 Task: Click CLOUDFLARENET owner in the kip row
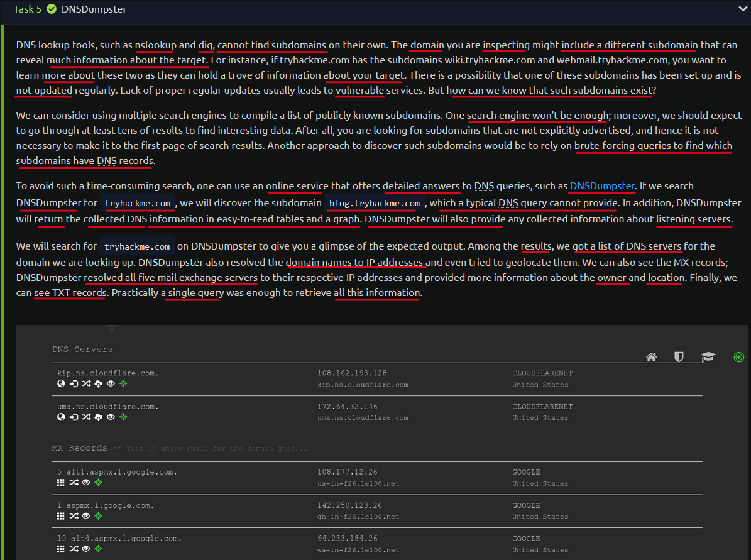[542, 373]
